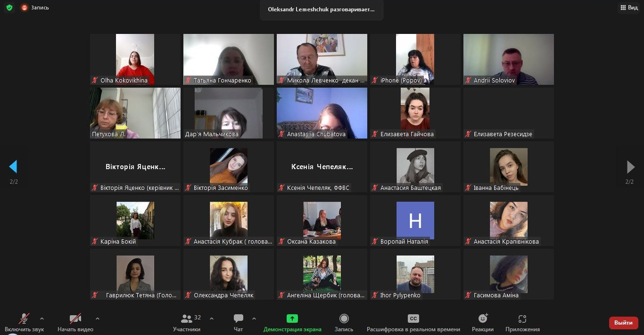Viewport: 644px width, 335px height.
Task: Expand video options arrow beside camera
Action: pos(98,319)
